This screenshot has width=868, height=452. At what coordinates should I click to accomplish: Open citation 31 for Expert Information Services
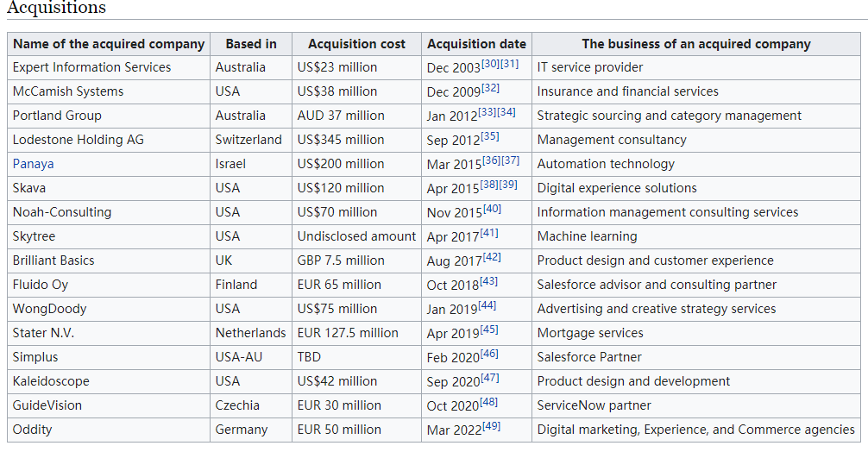[x=509, y=64]
